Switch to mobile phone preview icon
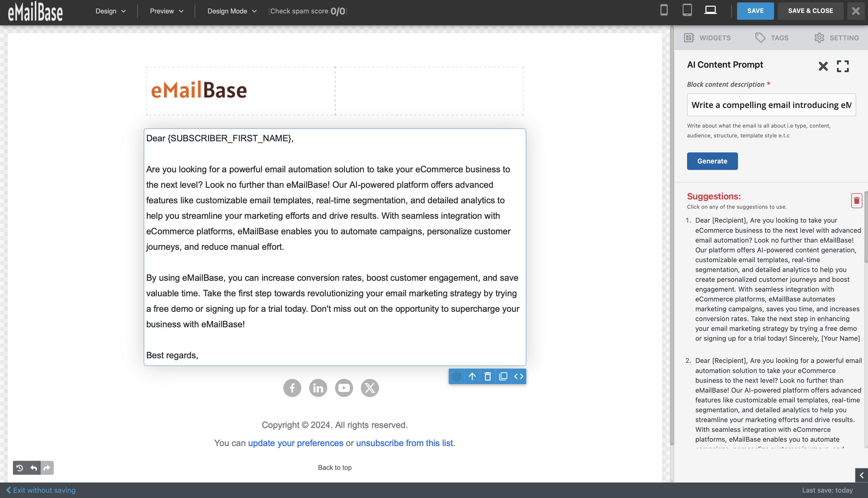868x498 pixels. tap(664, 10)
